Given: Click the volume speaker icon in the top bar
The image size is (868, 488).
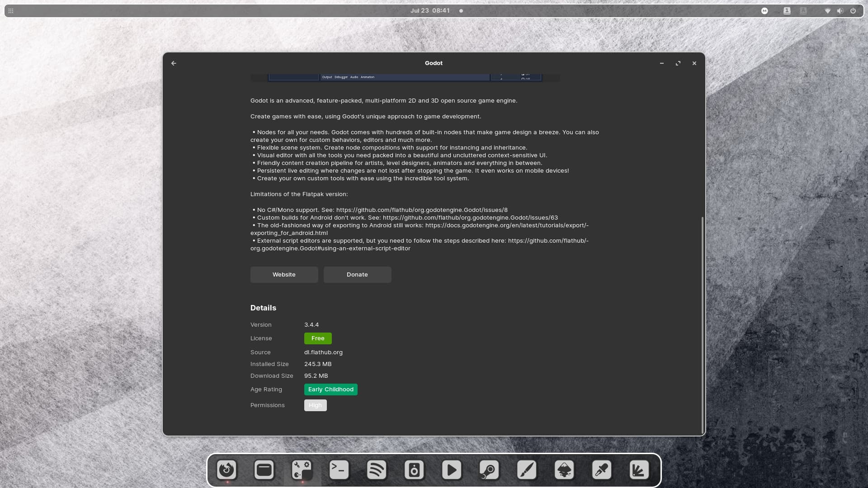Looking at the screenshot, I should coord(840,11).
